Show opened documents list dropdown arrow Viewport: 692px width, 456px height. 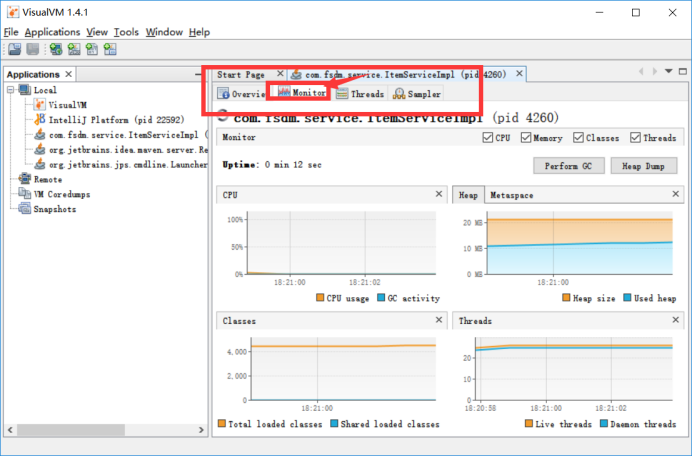(x=669, y=71)
